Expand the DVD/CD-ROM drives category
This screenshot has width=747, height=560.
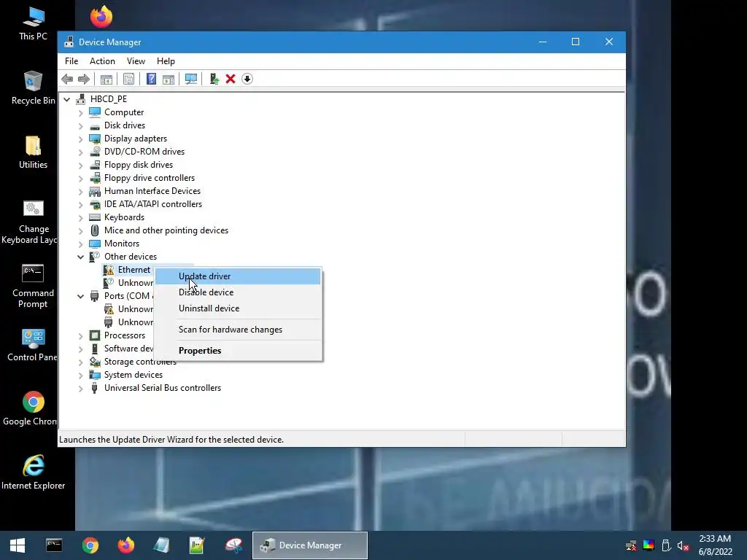pyautogui.click(x=80, y=152)
